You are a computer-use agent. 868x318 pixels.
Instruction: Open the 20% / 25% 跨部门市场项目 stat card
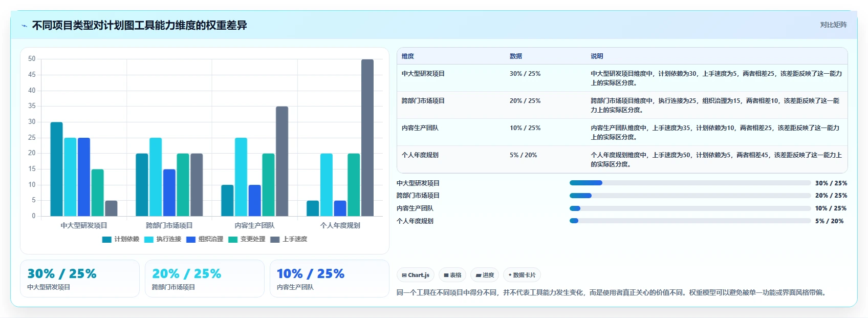tap(205, 279)
